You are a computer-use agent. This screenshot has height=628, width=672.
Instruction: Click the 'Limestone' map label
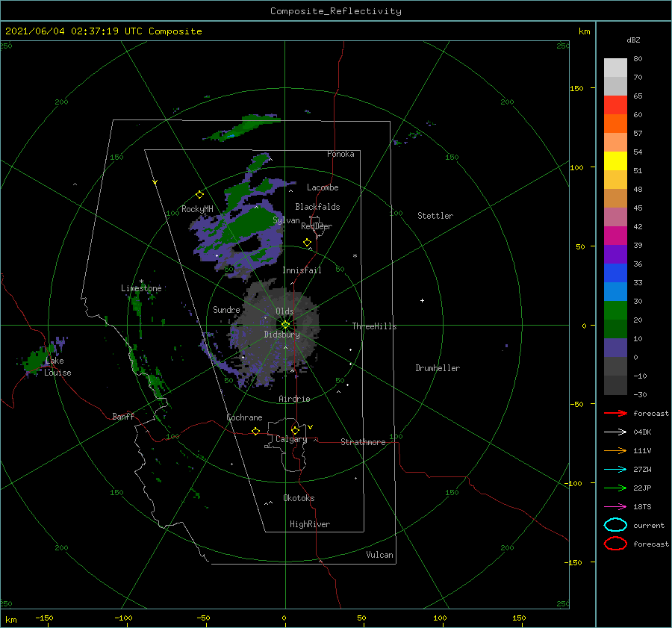(x=141, y=288)
